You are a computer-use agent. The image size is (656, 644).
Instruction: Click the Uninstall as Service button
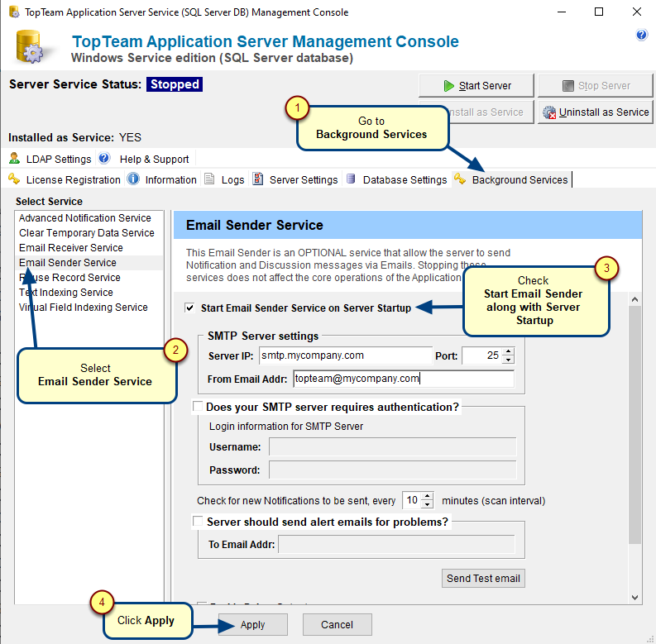coord(596,112)
